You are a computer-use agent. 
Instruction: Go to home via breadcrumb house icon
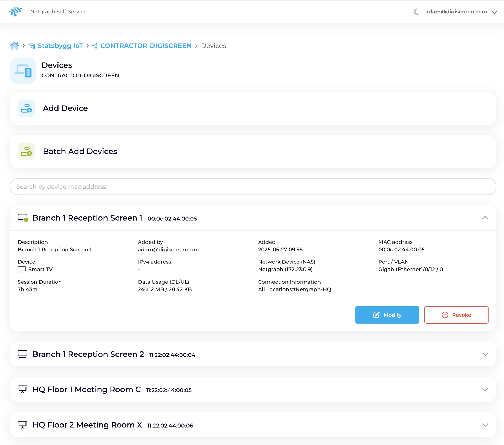tap(14, 46)
